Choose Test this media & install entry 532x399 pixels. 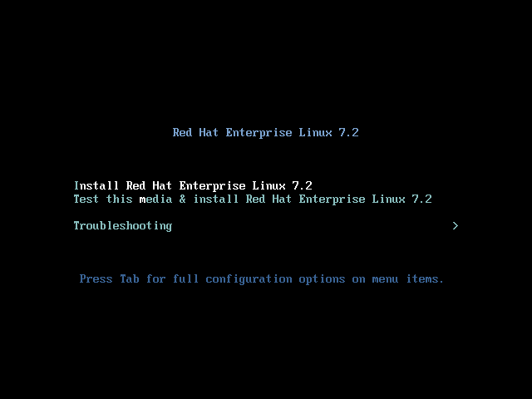point(253,199)
